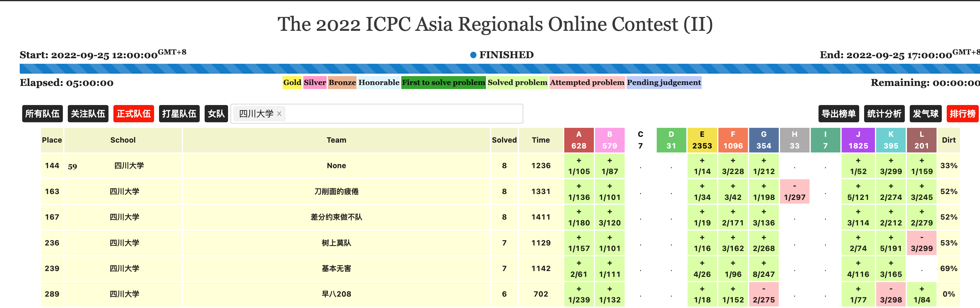The height and width of the screenshot is (308, 980).
Task: Click problem F column header
Action: [733, 140]
